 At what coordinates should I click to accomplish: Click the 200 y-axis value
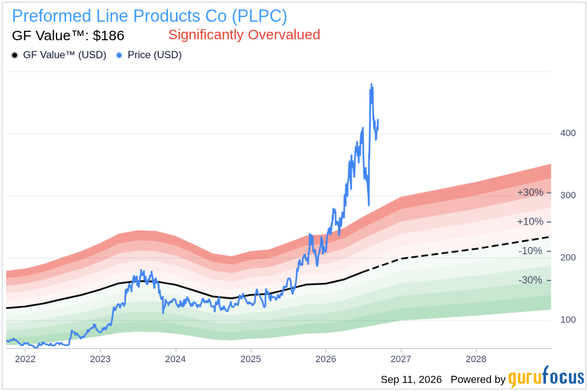click(568, 258)
